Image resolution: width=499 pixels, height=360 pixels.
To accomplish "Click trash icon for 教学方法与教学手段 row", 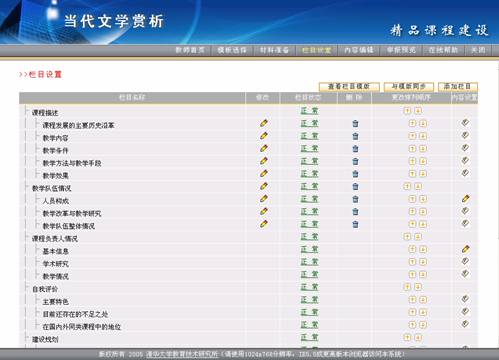I will point(355,161).
